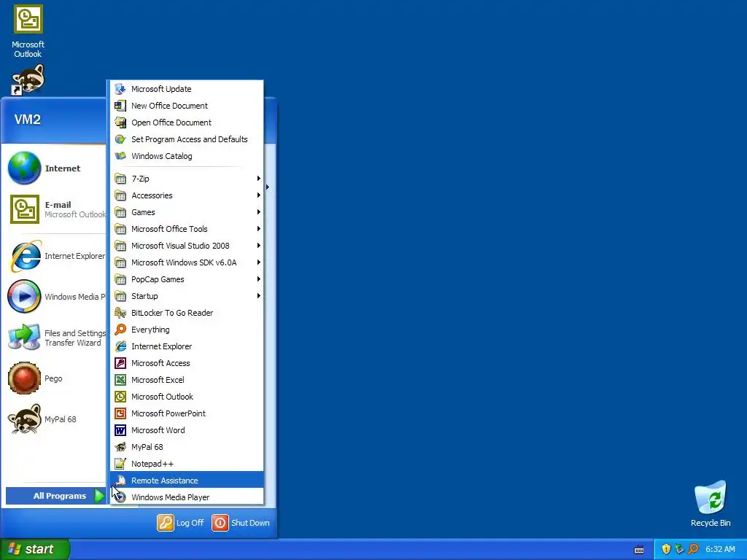Expand the Startup folder

pos(186,296)
